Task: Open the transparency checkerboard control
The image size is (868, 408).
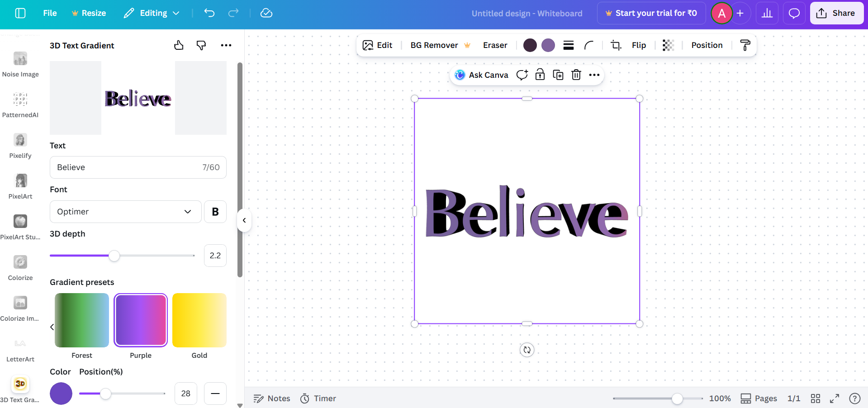Action: pyautogui.click(x=668, y=45)
